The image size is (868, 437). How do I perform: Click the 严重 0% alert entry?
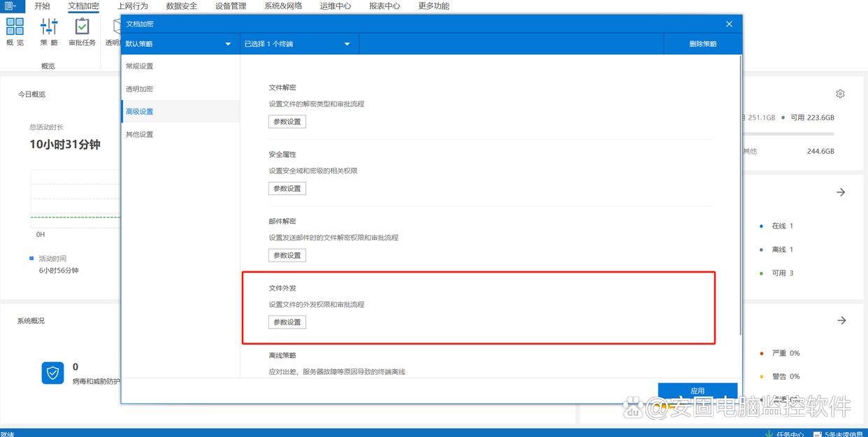[x=780, y=353]
